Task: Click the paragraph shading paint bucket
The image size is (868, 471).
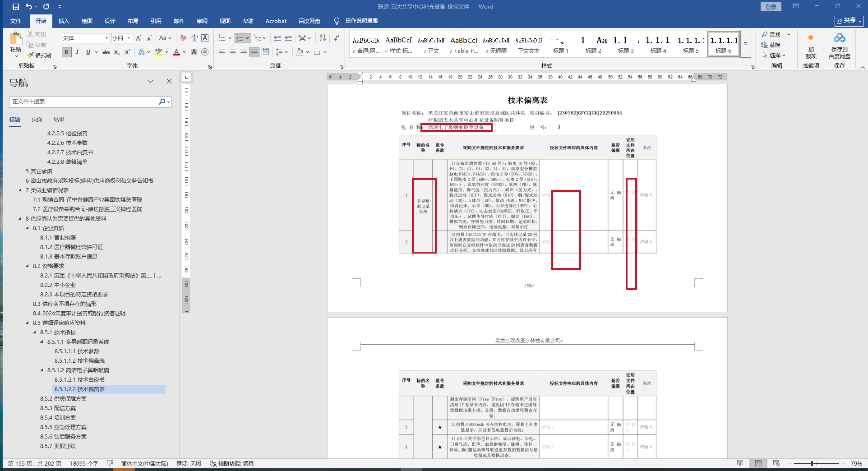Action: coord(300,52)
